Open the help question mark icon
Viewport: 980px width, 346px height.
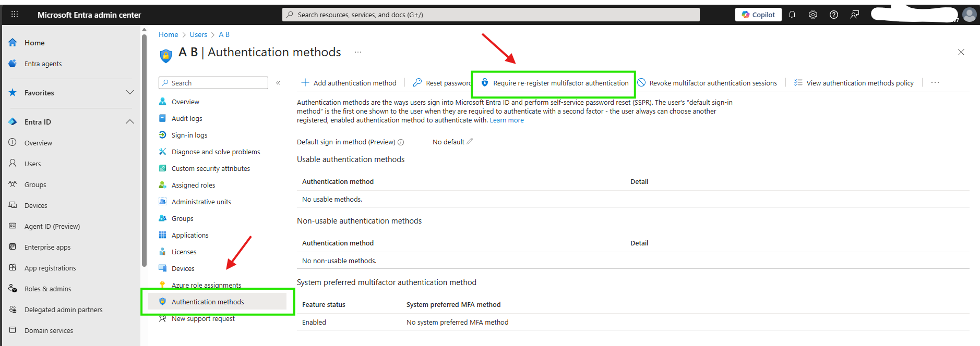coord(834,15)
